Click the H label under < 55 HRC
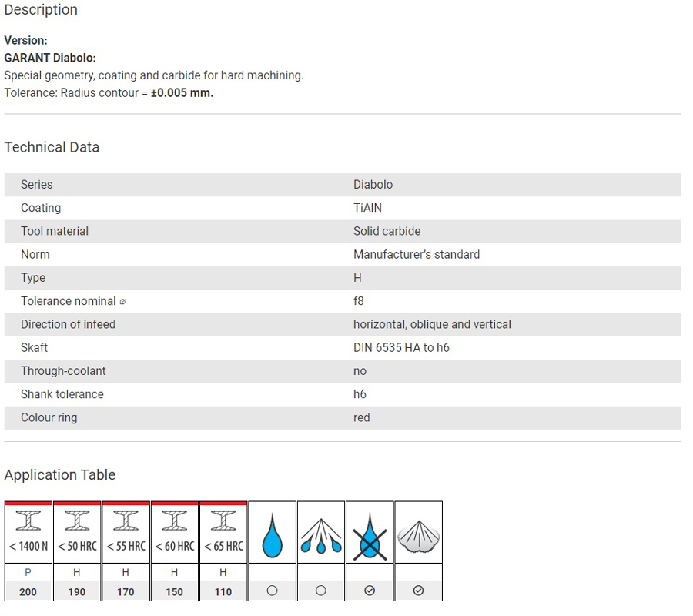693x616 pixels. pyautogui.click(x=126, y=573)
